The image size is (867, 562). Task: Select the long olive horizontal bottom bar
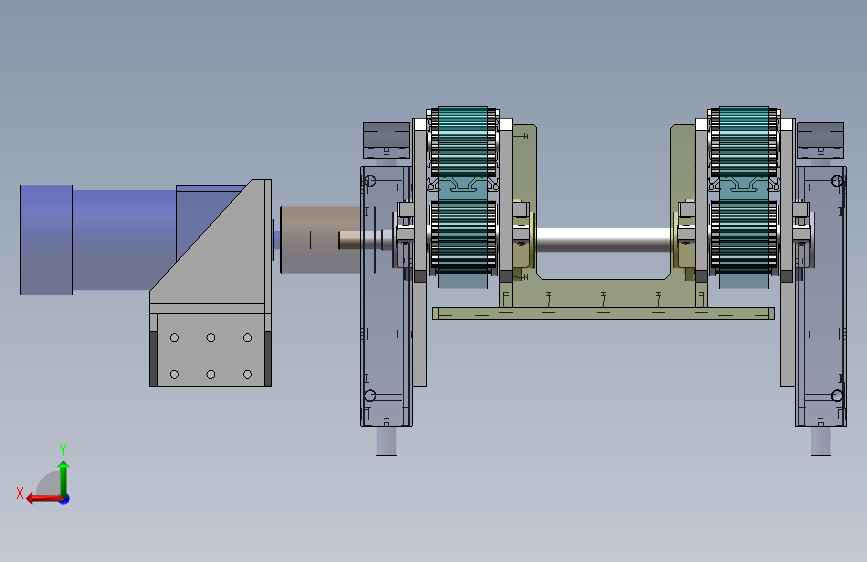pyautogui.click(x=603, y=314)
